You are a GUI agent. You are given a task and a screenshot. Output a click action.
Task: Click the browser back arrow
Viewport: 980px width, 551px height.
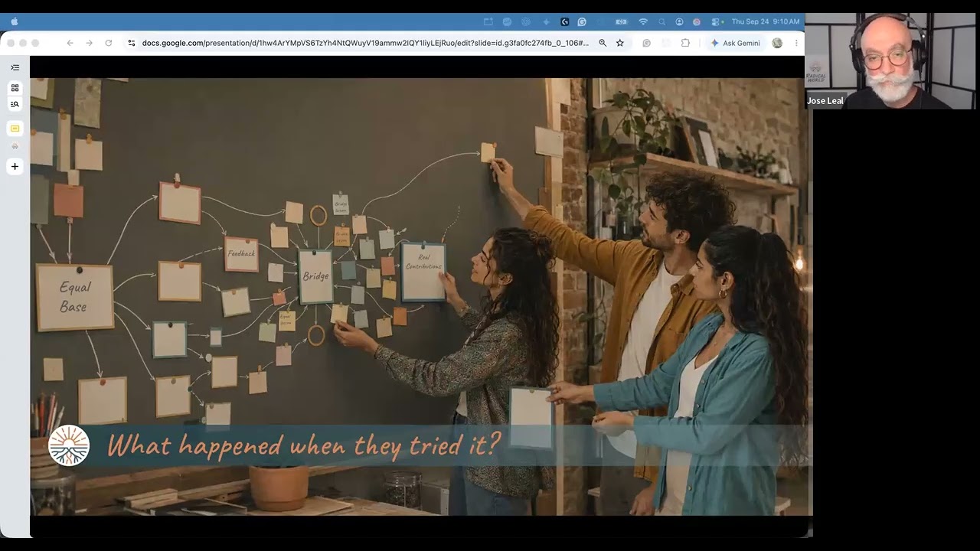pos(70,43)
